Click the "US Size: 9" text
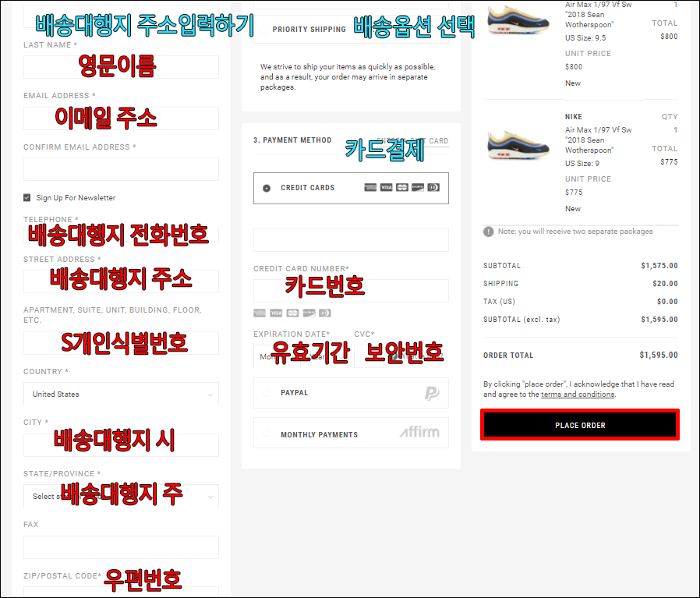This screenshot has height=598, width=700. point(582,164)
